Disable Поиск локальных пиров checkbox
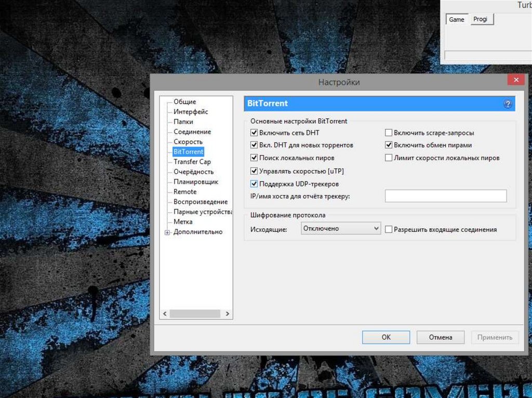 254,158
